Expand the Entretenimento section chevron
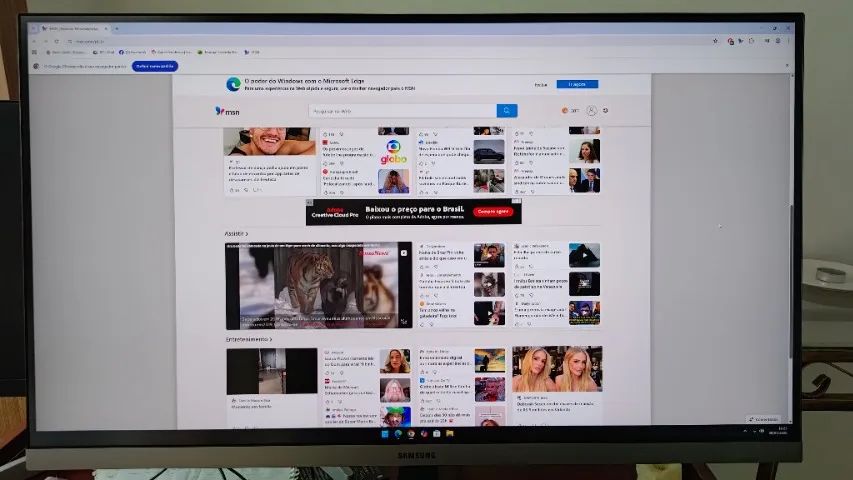 point(271,339)
